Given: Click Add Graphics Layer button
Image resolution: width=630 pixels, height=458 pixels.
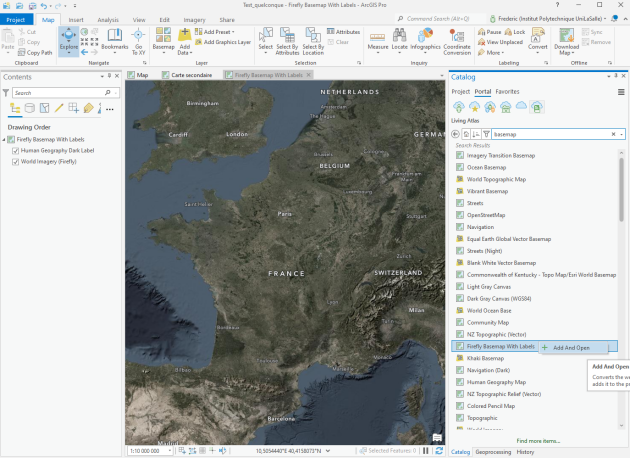Looking at the screenshot, I should 223,42.
